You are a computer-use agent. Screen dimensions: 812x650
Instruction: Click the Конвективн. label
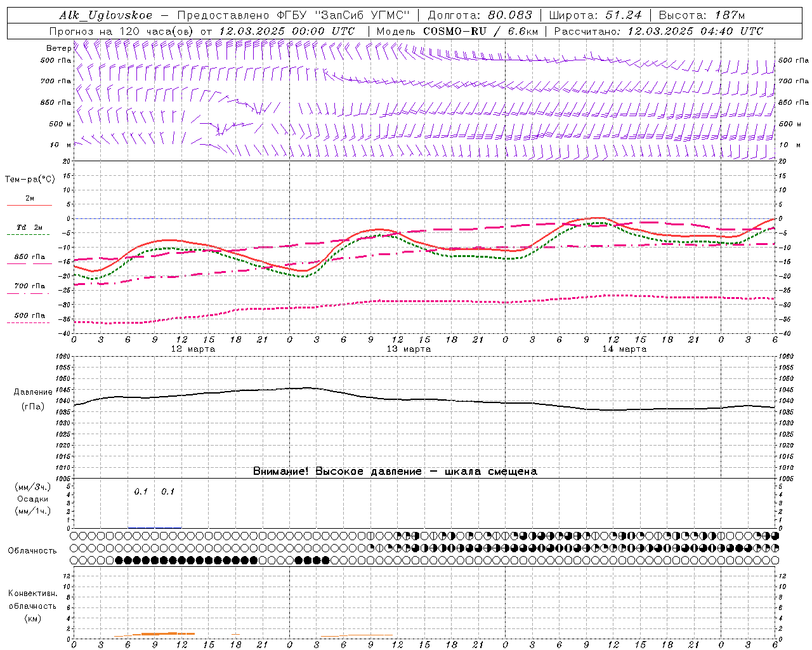click(33, 594)
